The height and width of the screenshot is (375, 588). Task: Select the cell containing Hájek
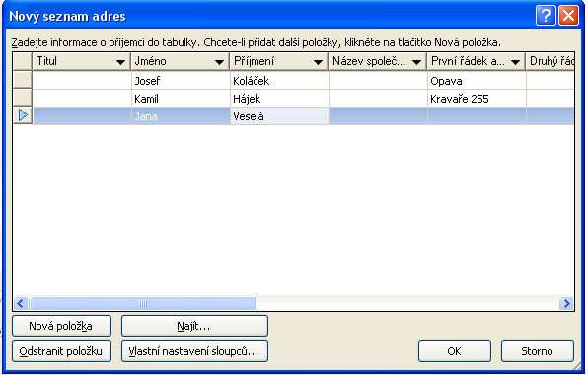pyautogui.click(x=279, y=99)
